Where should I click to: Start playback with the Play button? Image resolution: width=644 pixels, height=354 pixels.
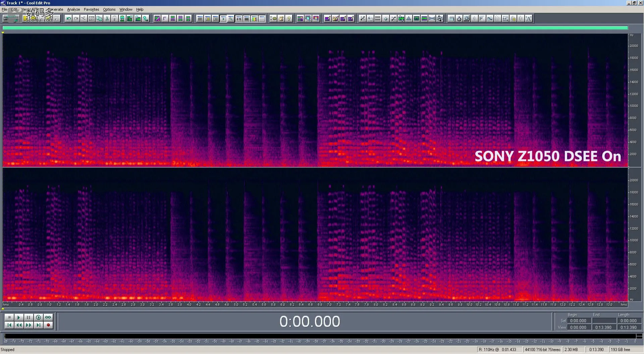(19, 317)
